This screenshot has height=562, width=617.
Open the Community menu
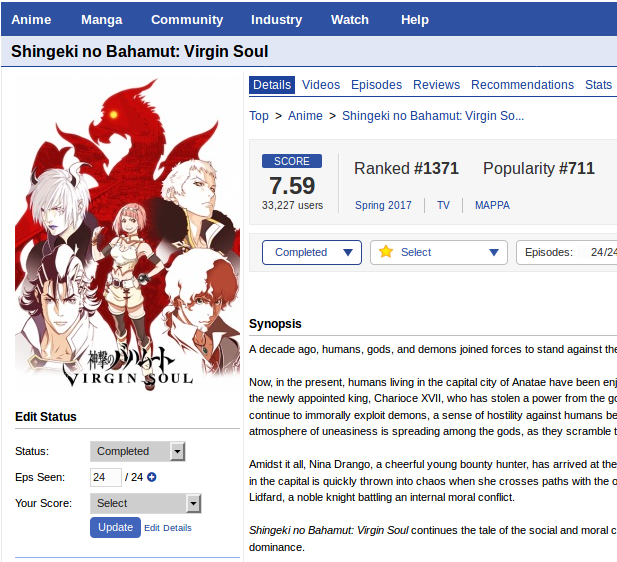tap(187, 20)
